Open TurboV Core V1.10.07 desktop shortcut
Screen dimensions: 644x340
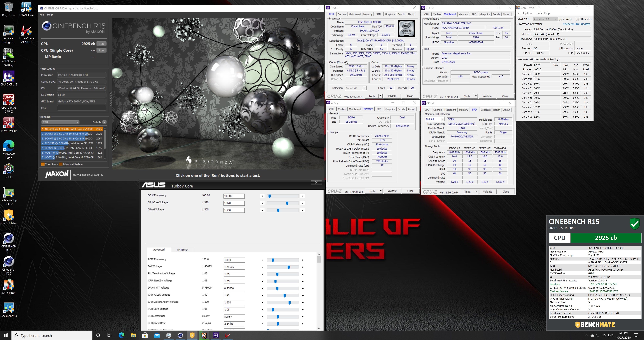tap(26, 34)
